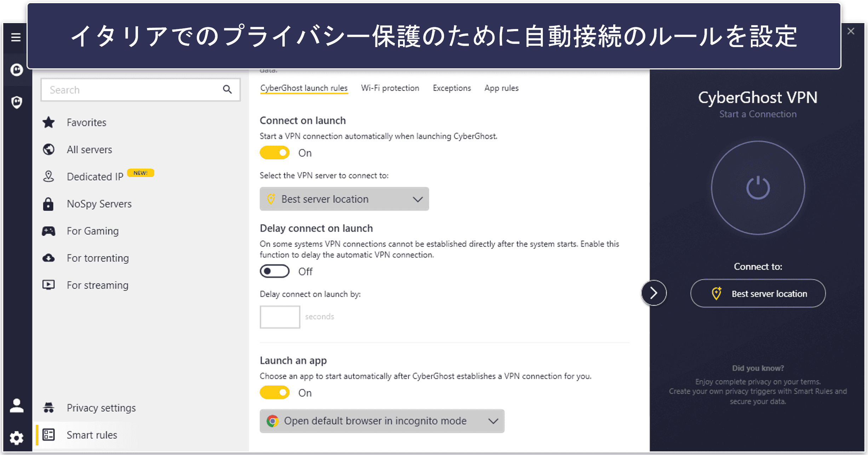Turn off Connect on launch toggle
This screenshot has height=455, width=868.
[275, 153]
